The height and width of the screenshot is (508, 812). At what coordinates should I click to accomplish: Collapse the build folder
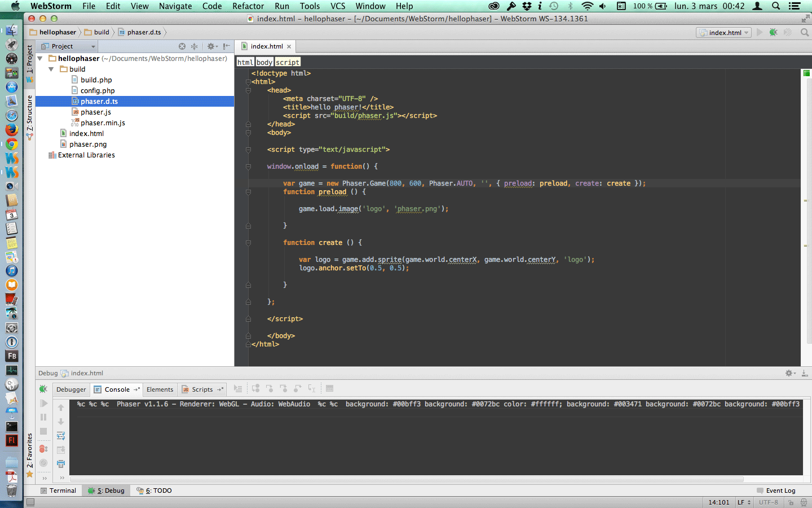point(51,69)
